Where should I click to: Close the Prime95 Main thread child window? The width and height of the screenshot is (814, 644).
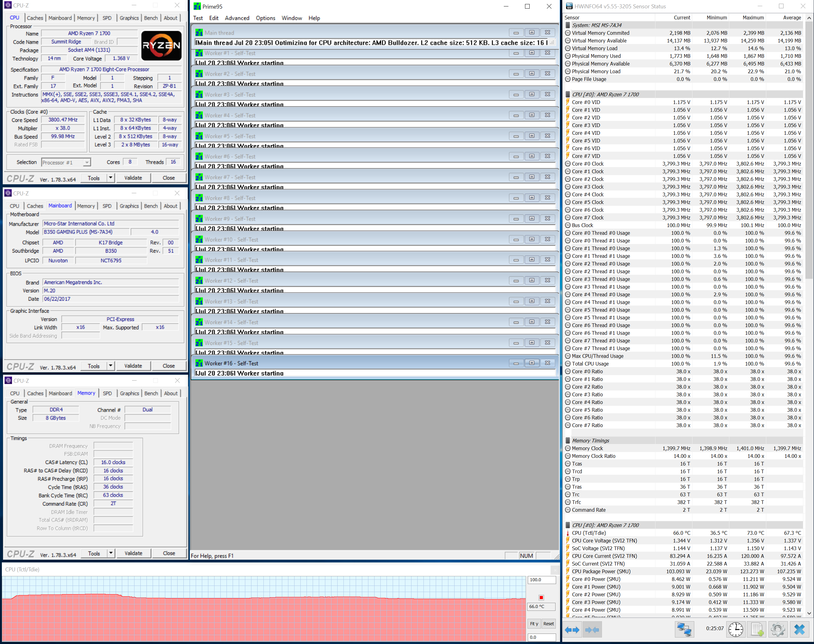click(x=547, y=33)
